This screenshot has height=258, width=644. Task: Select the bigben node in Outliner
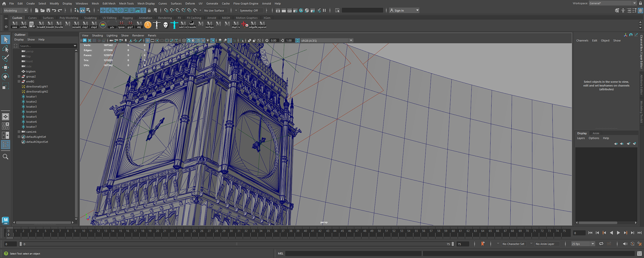(31, 71)
